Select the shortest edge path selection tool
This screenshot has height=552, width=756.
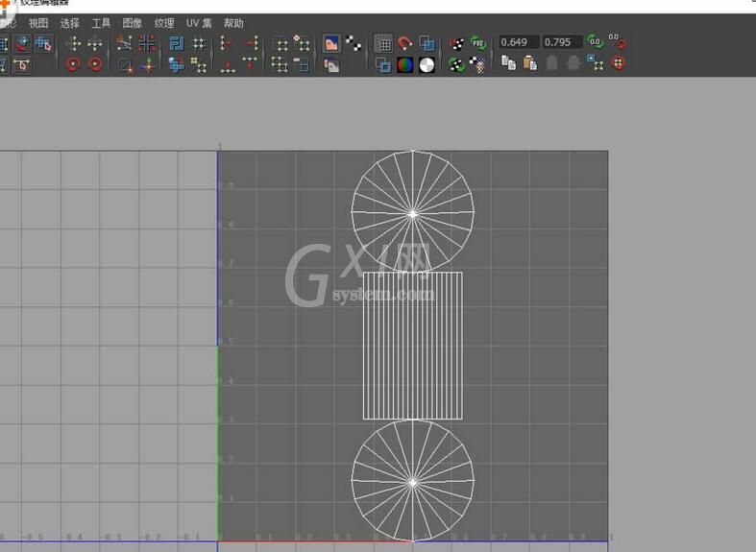(x=22, y=64)
